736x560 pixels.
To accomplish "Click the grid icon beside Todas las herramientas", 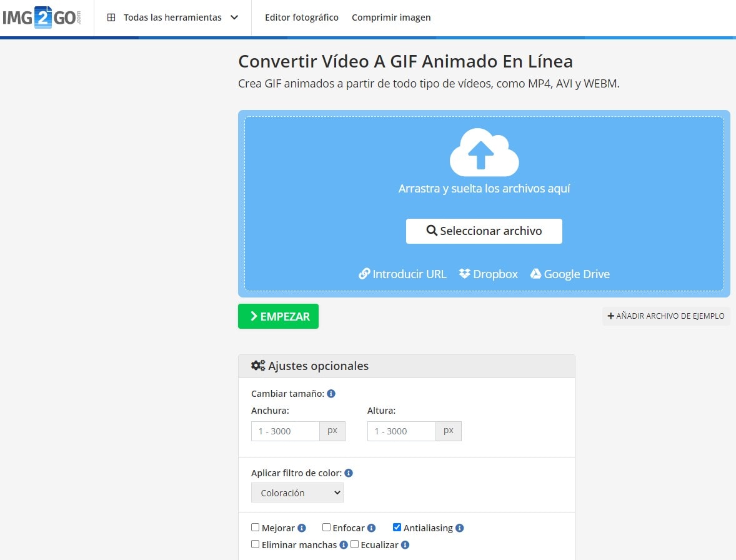I will pos(111,17).
